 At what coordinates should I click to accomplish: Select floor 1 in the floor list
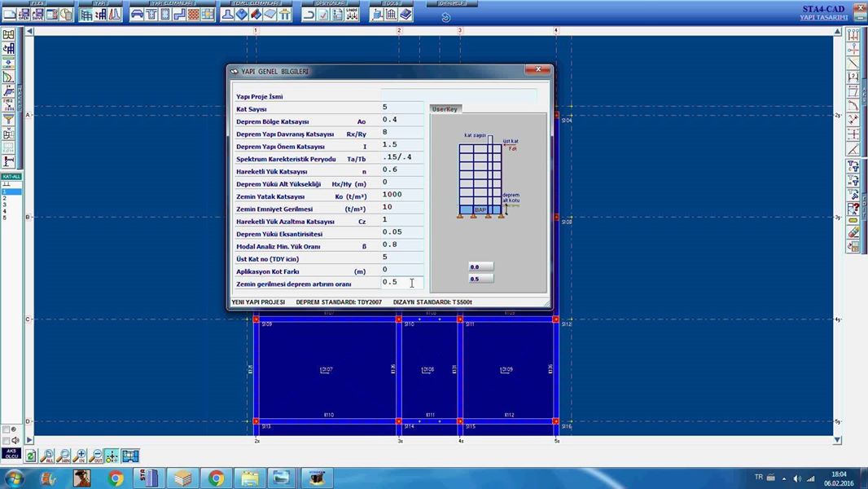coord(11,192)
